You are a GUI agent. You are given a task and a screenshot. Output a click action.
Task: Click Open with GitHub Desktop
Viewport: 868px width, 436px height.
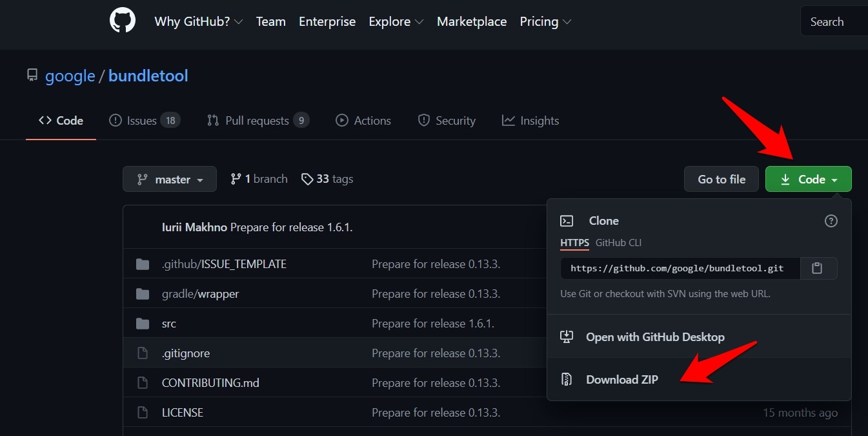pos(699,337)
